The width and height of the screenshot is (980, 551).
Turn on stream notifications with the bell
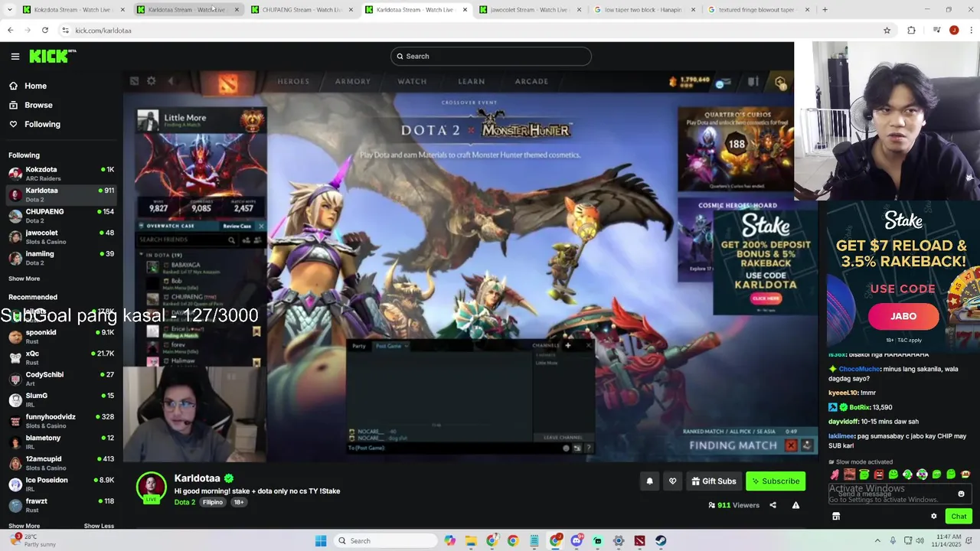tap(649, 481)
